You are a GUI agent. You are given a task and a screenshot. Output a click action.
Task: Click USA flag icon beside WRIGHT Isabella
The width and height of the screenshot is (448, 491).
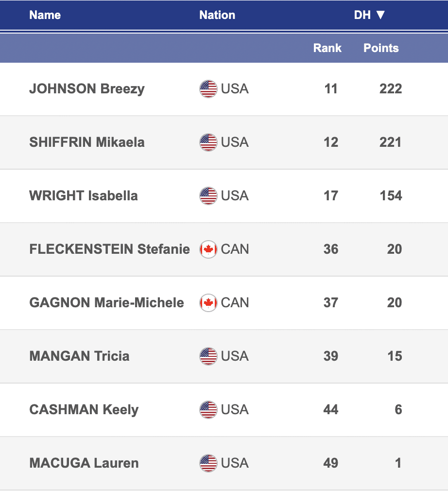click(x=208, y=196)
